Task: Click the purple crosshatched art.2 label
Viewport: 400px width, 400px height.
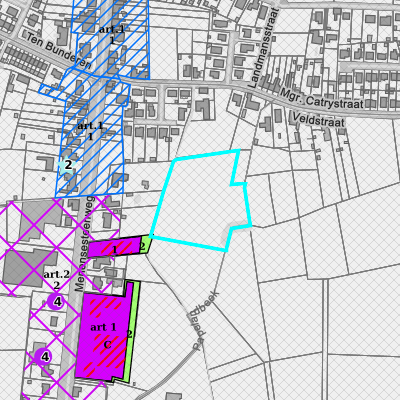Action: pyautogui.click(x=57, y=279)
